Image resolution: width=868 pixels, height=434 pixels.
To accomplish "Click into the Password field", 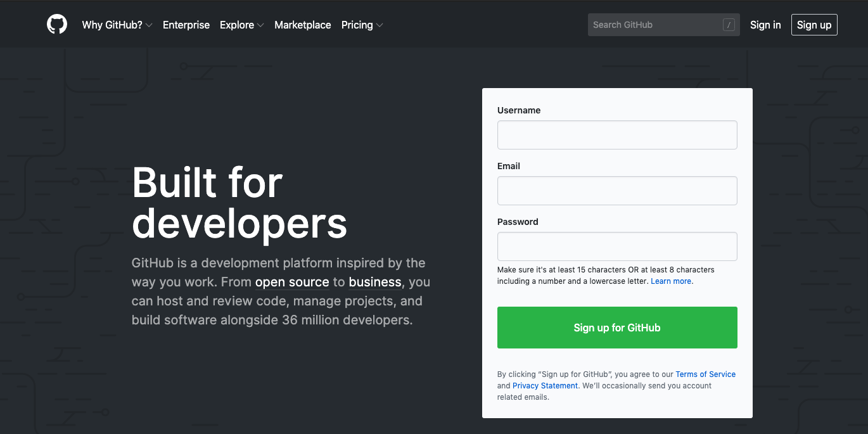I will [x=617, y=246].
